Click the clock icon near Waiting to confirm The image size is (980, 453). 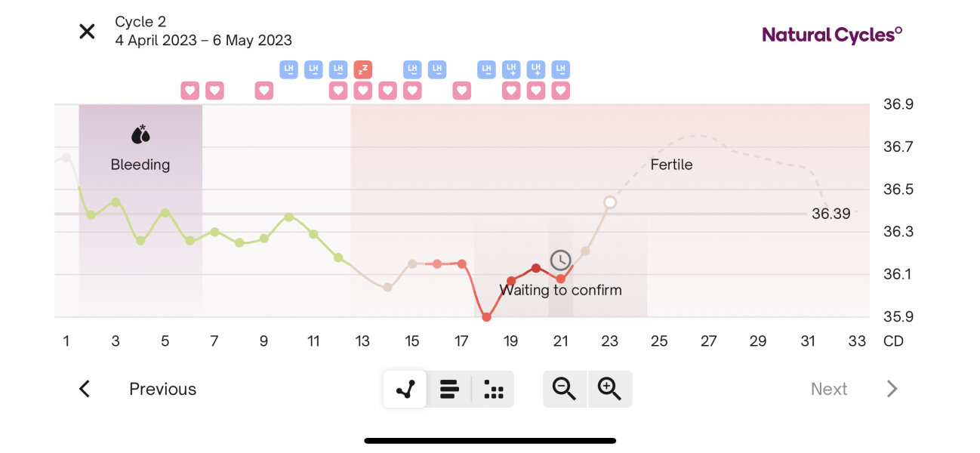[x=560, y=260]
